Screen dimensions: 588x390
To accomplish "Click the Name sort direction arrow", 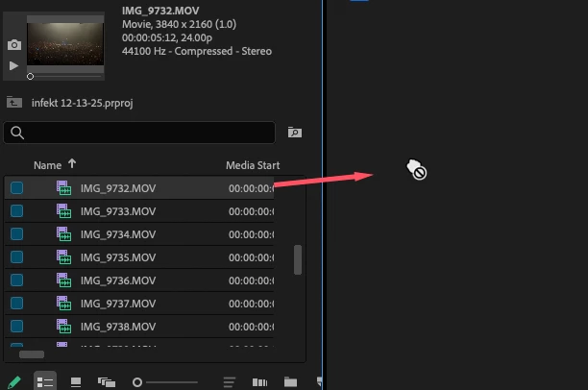I will tap(72, 164).
